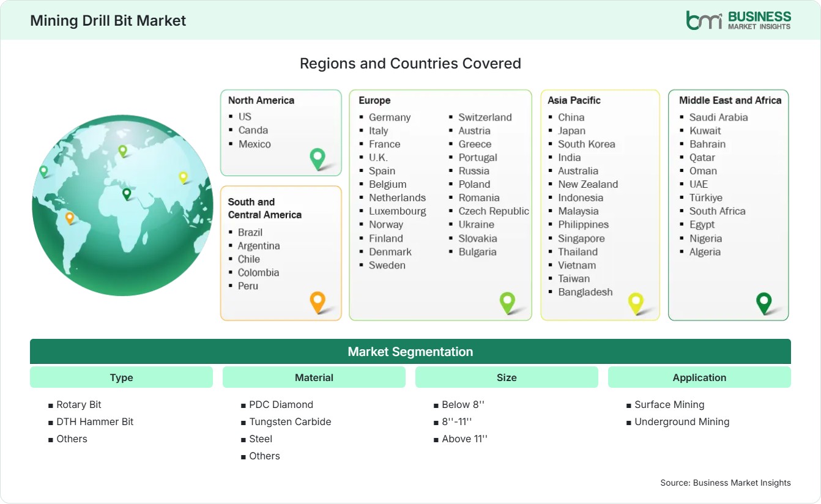The height and width of the screenshot is (504, 821).
Task: Click Chile in the list
Action: 249,259
